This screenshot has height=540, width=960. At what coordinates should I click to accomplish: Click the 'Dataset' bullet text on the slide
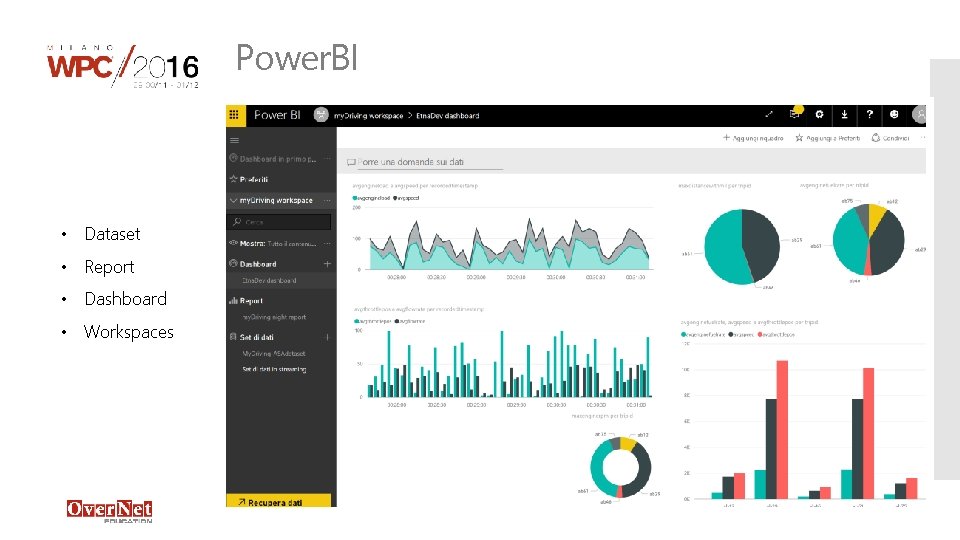[x=112, y=234]
